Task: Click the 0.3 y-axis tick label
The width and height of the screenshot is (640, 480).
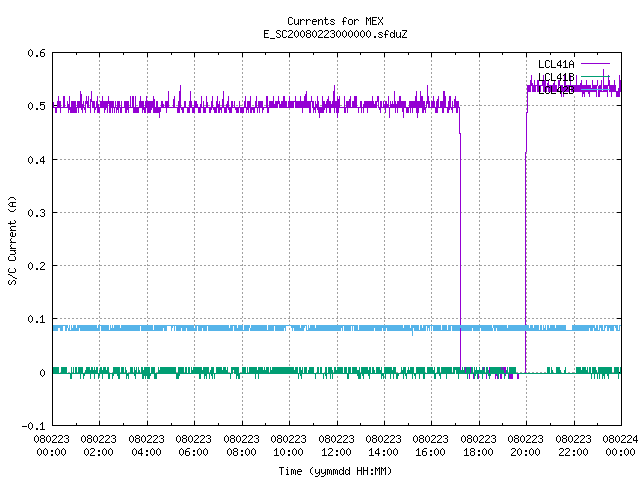Action: tap(36, 213)
